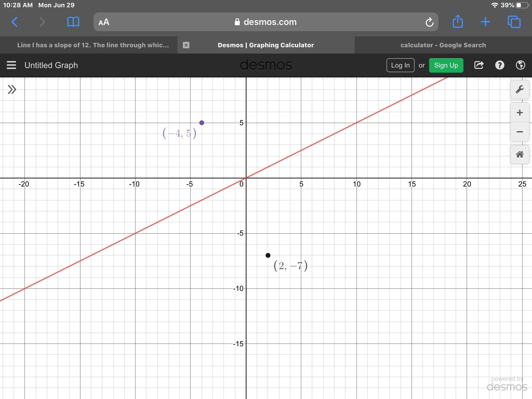Image resolution: width=532 pixels, height=399 pixels.
Task: Close the Desmos Graphing Calculator tab
Action: click(186, 45)
